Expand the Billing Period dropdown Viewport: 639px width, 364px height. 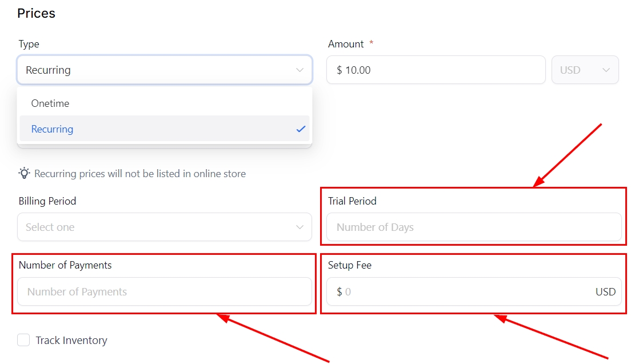click(154, 227)
